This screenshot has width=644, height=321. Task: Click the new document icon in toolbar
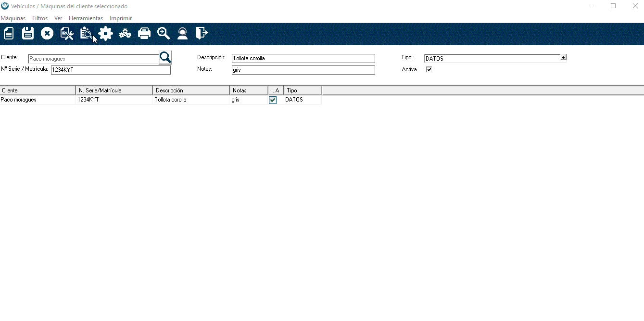(9, 33)
